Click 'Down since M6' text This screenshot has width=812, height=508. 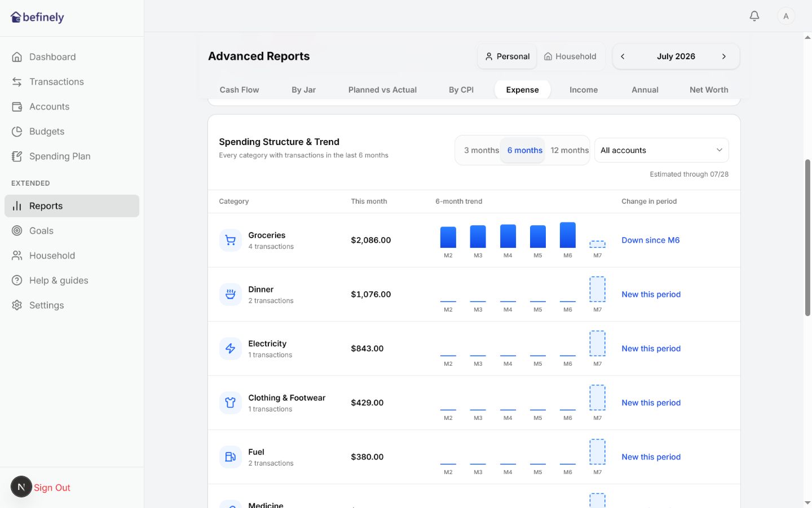[650, 240]
